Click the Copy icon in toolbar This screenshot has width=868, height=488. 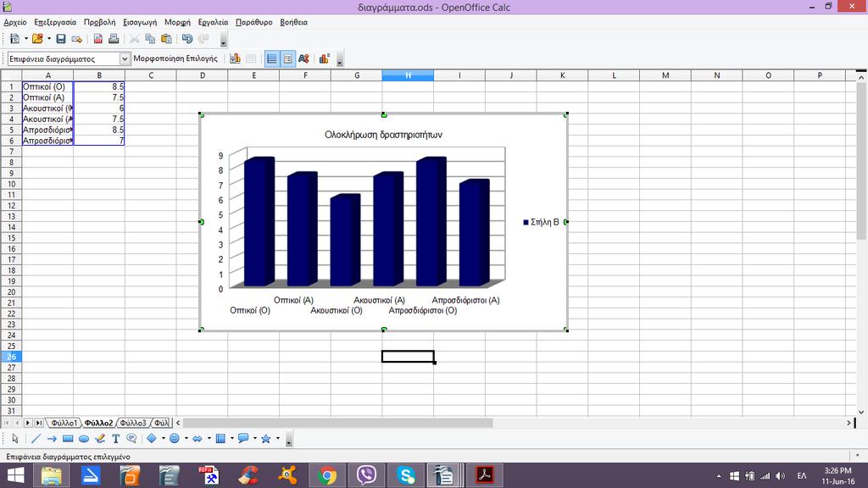(150, 39)
